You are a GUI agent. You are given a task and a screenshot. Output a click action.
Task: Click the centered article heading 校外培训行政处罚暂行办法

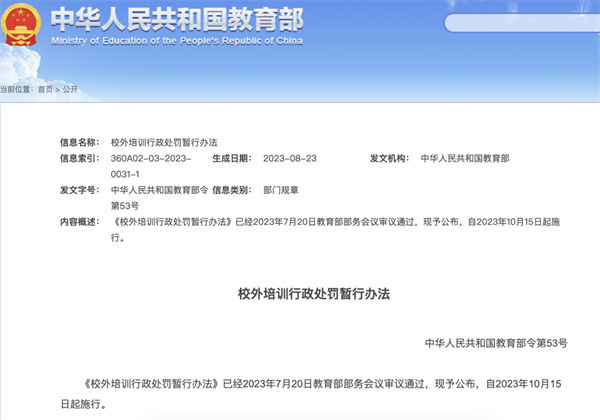[314, 294]
